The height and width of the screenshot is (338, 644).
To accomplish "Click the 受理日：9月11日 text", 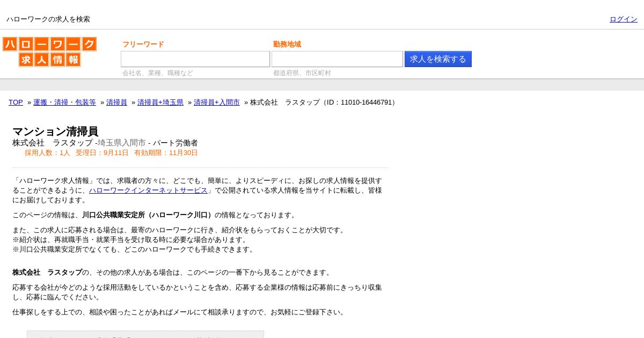I will point(102,153).
